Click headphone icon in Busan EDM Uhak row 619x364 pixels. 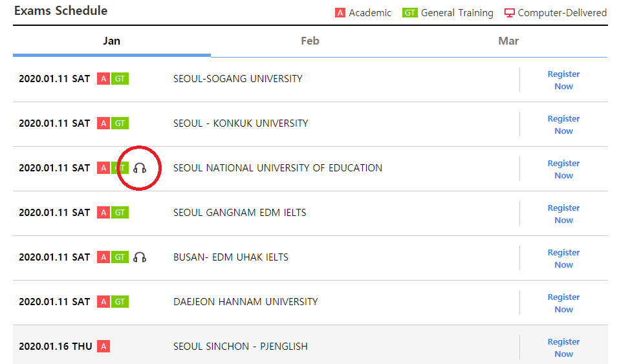tap(140, 257)
